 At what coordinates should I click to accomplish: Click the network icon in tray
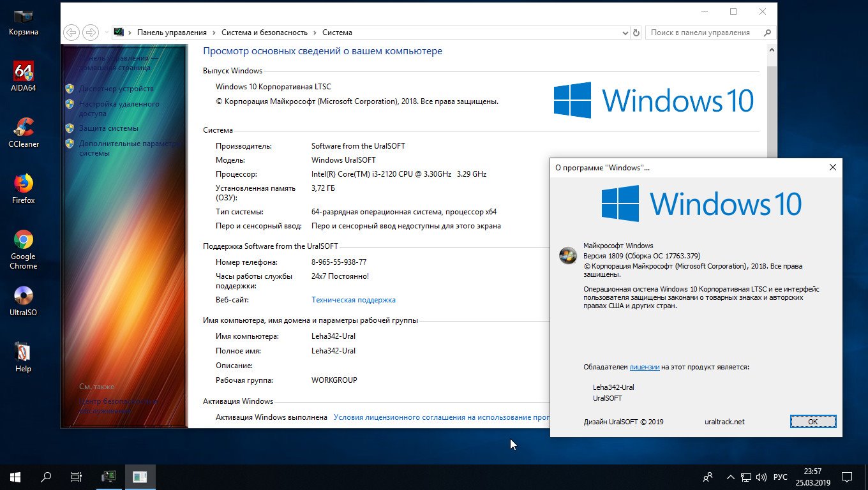point(746,477)
